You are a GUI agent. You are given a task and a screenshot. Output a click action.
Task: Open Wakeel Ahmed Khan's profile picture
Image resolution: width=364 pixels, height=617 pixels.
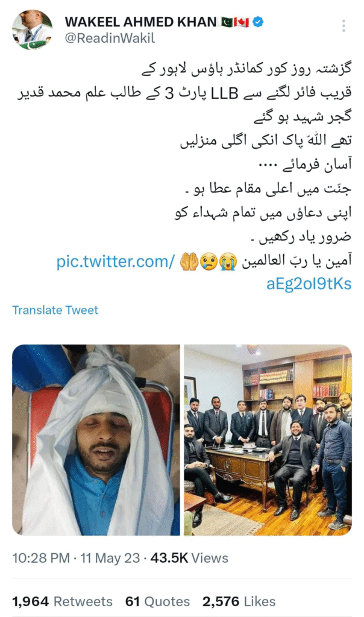[x=32, y=30]
